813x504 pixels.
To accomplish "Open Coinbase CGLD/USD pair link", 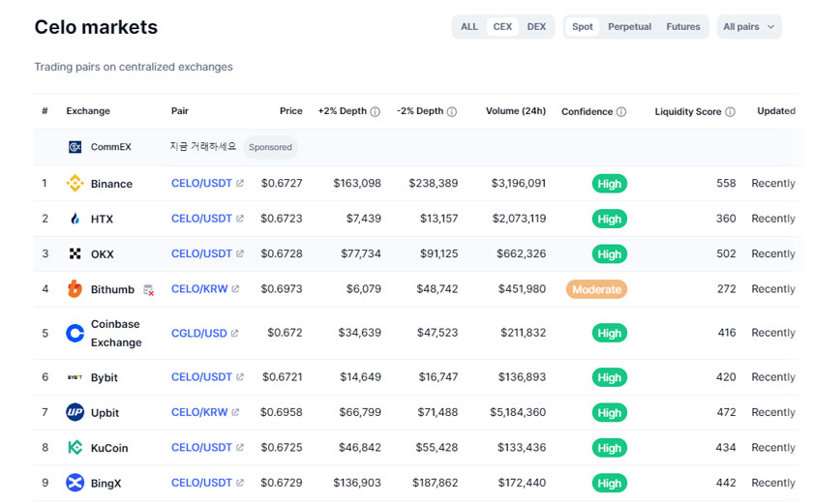I will pyautogui.click(x=199, y=333).
